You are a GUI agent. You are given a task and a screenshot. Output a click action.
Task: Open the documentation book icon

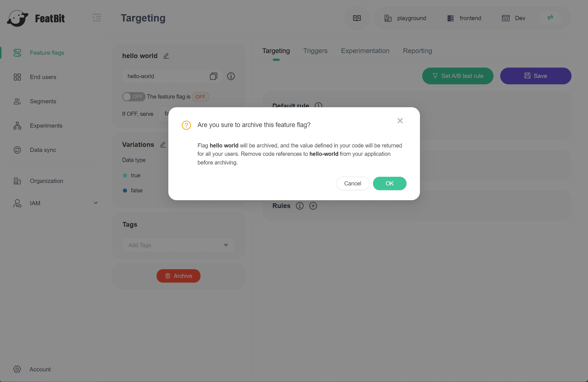pos(357,18)
